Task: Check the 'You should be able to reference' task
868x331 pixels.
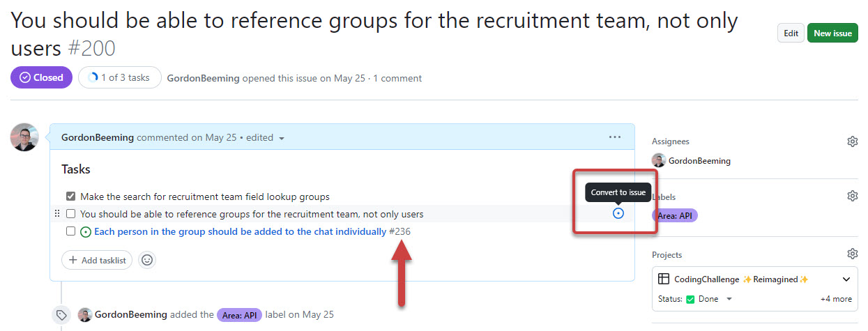Action: pyautogui.click(x=70, y=214)
